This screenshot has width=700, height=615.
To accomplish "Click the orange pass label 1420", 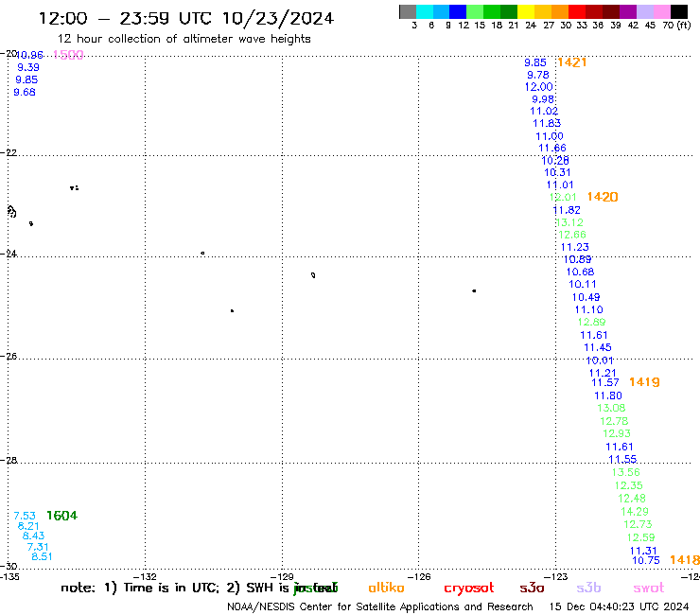I will pos(603,197).
